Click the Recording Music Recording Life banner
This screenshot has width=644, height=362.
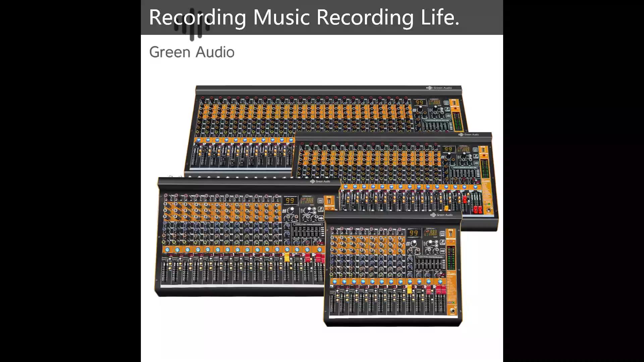click(x=304, y=17)
